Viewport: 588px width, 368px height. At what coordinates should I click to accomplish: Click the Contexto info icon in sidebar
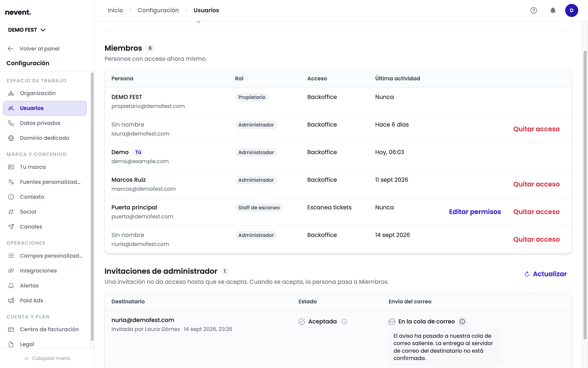click(11, 197)
